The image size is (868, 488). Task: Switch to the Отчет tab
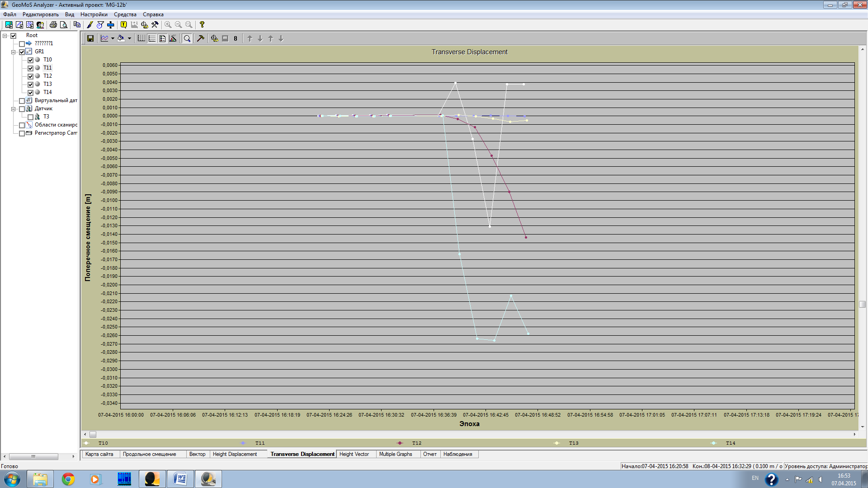[x=429, y=454]
